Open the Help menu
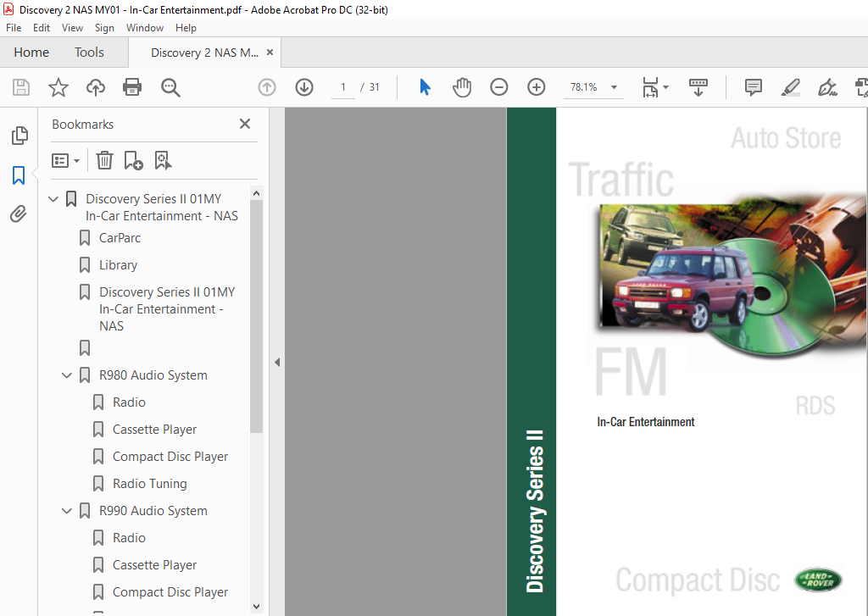 point(186,28)
